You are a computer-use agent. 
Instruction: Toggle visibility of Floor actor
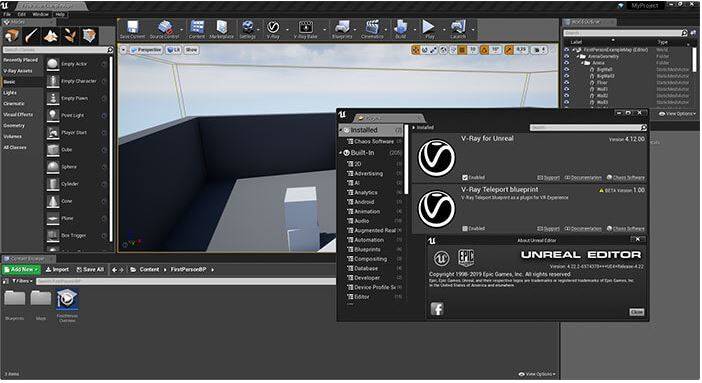coord(567,82)
